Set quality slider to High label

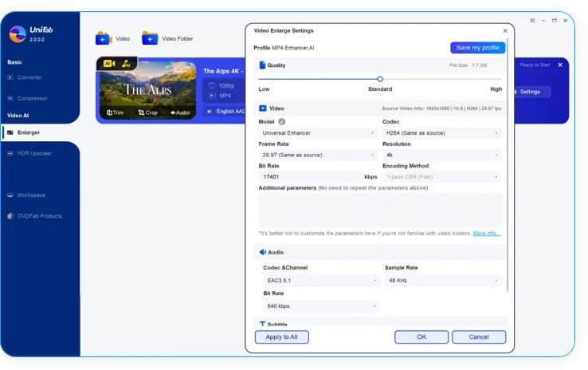[x=496, y=89]
